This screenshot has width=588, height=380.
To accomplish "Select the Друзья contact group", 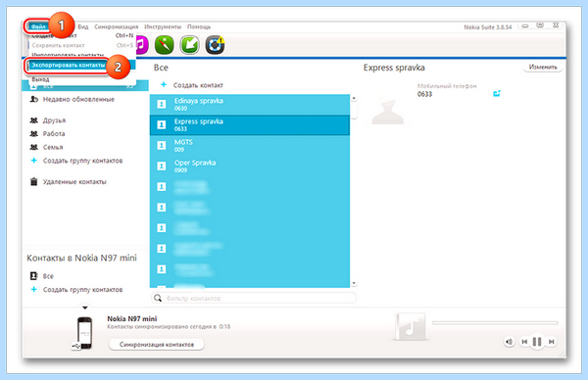I will [54, 120].
